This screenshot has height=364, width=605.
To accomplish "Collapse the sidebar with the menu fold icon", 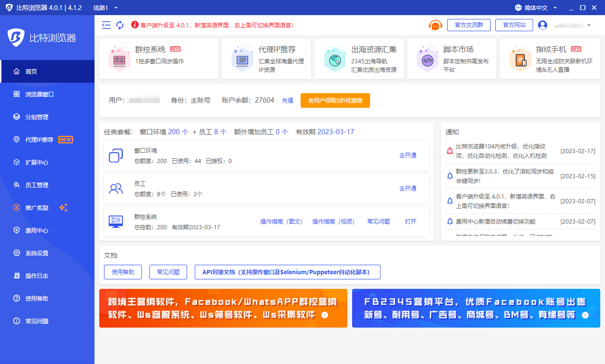I will pos(106,25).
